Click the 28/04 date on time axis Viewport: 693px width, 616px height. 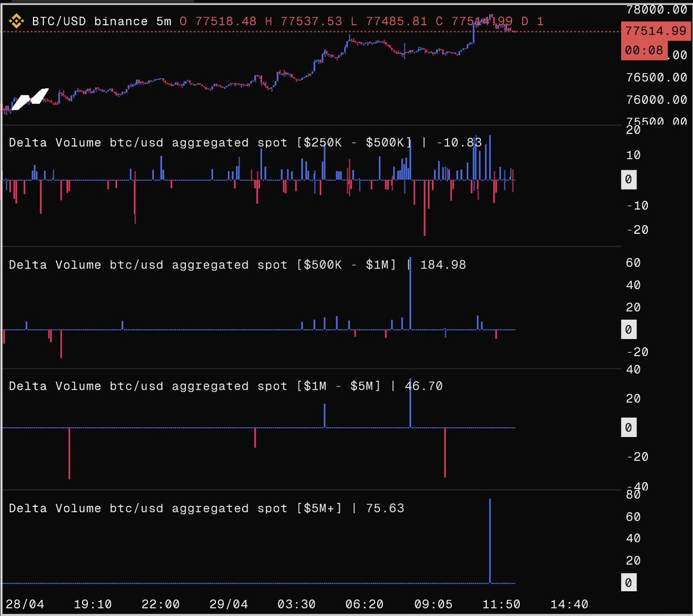[x=25, y=604]
